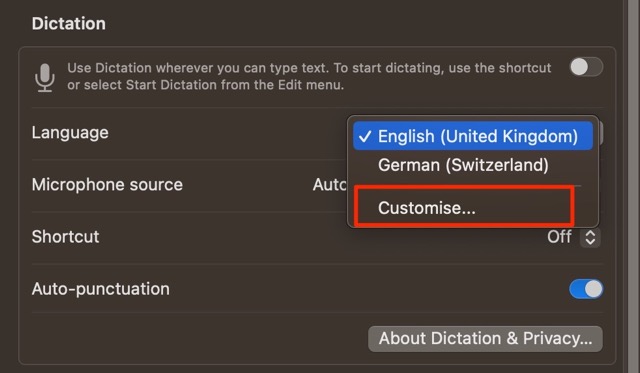Click the microphone icon beside Dictation description
Screen dimensions: 640x373
click(44, 78)
